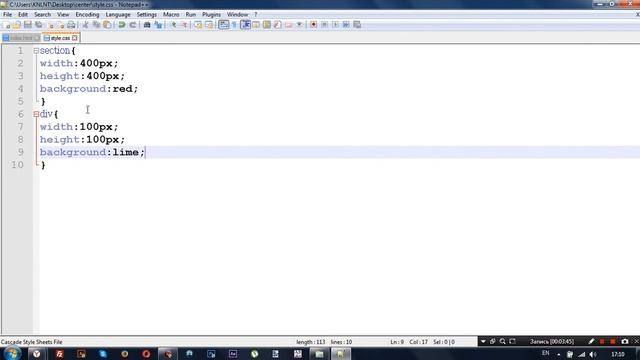Click the Redo toolbar icon

pyautogui.click(x=133, y=25)
